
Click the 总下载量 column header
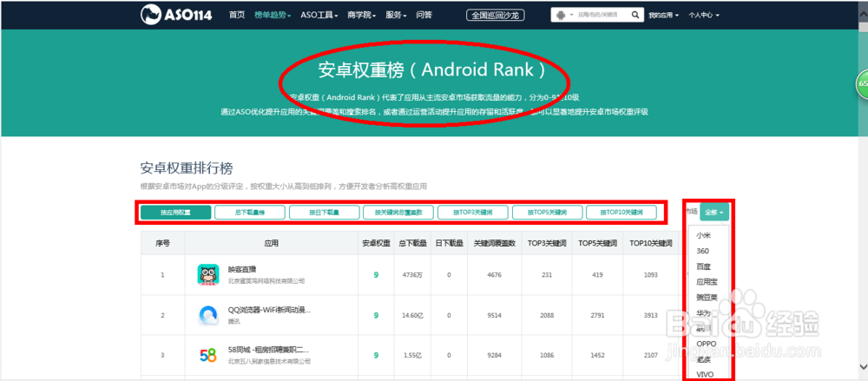tap(412, 243)
